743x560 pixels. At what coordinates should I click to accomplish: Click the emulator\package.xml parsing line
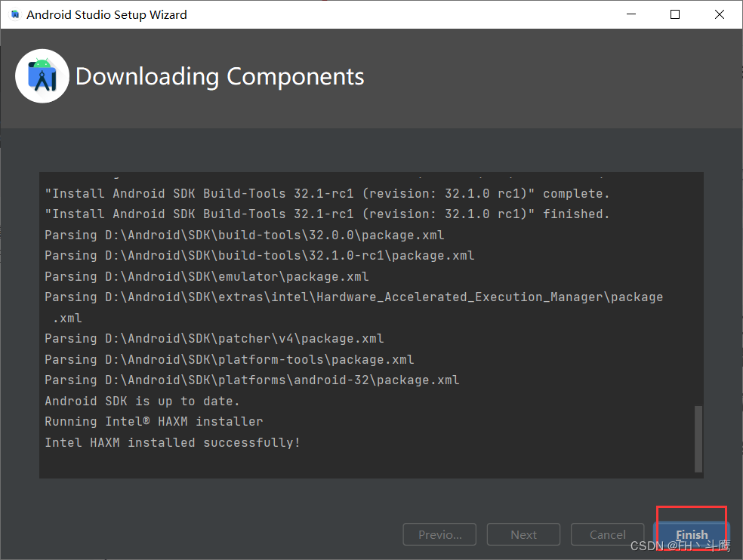click(x=207, y=277)
